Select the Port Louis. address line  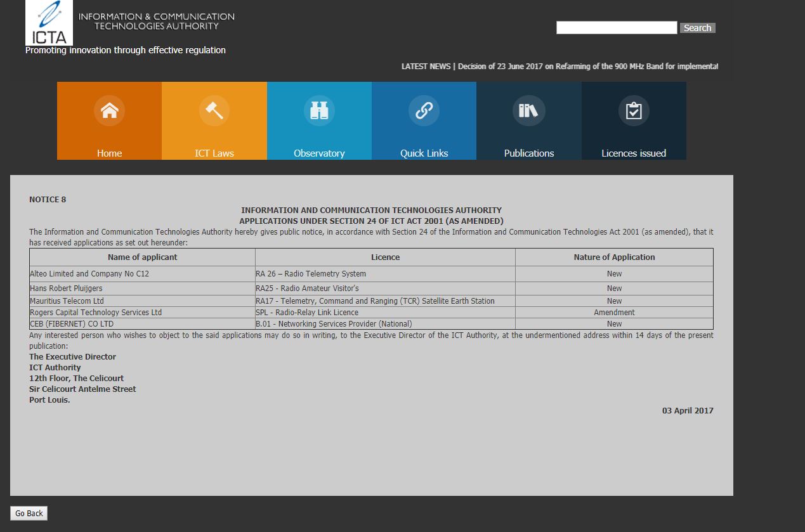click(49, 400)
